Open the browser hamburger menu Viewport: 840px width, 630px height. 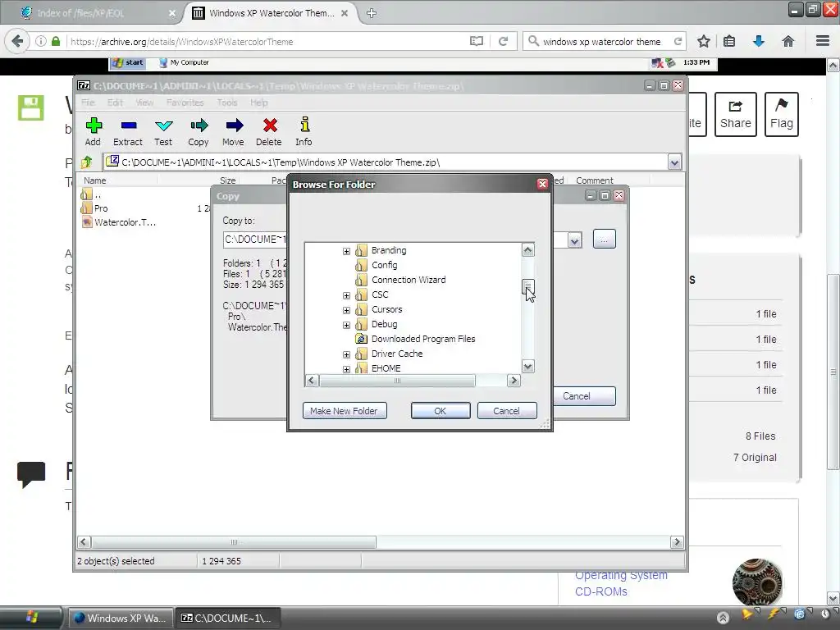(x=823, y=41)
